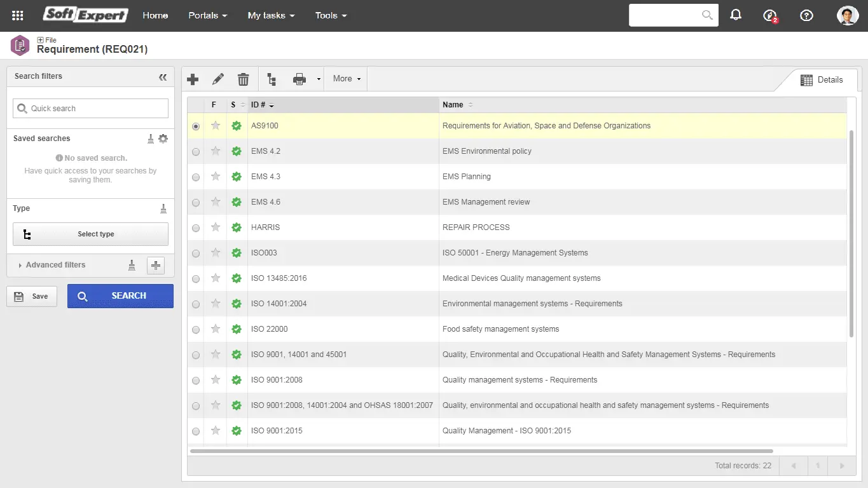Screen dimensions: 868x488
Task: Click the pencil edit icon in toolbar
Action: [x=218, y=79]
